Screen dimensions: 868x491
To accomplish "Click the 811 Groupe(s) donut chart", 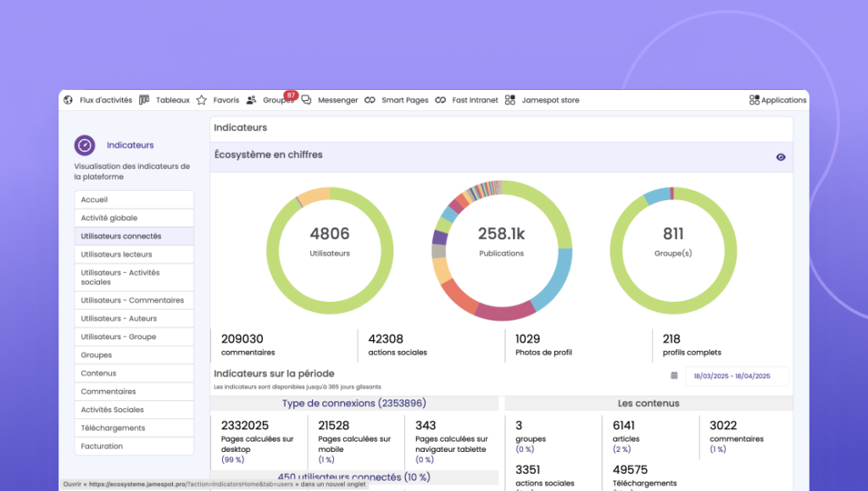I will click(x=673, y=251).
